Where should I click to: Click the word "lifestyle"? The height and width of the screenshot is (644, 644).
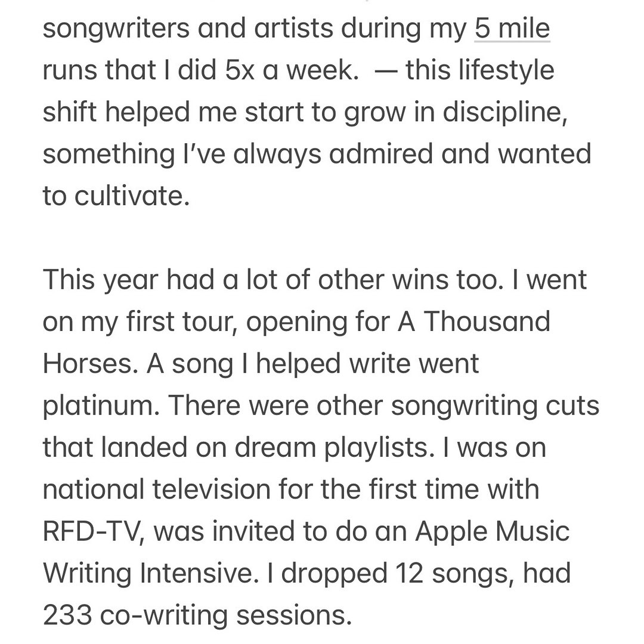(506, 70)
